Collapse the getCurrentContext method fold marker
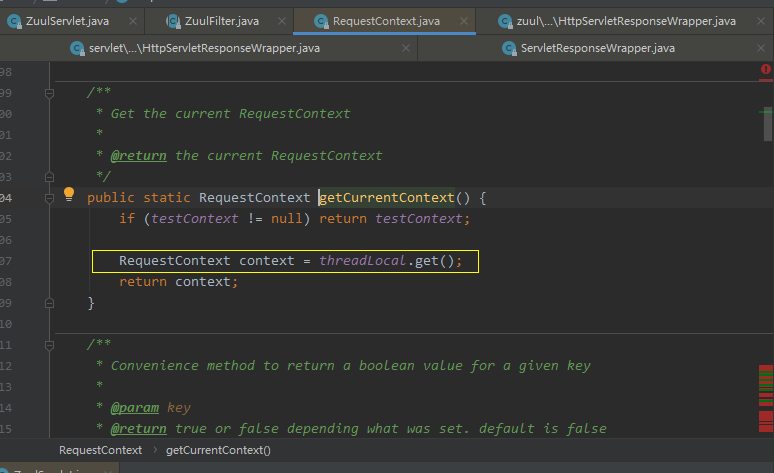This screenshot has width=774, height=473. (48, 197)
